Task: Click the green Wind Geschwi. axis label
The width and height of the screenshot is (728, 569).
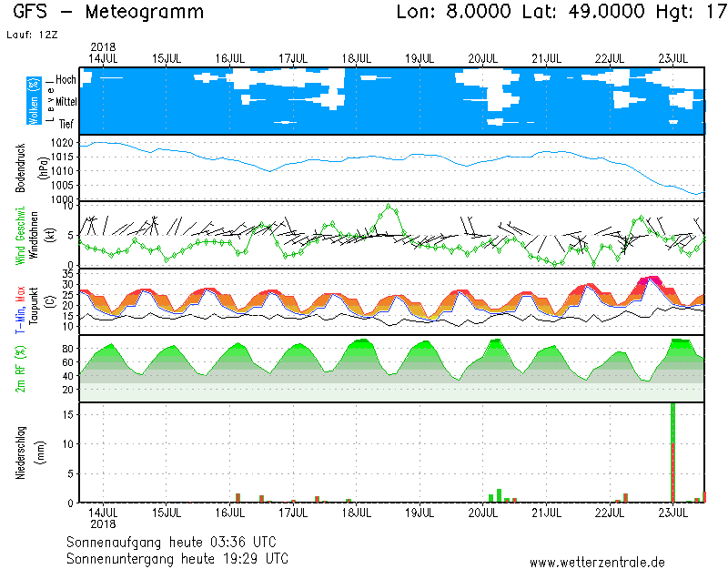Action: pyautogui.click(x=20, y=235)
